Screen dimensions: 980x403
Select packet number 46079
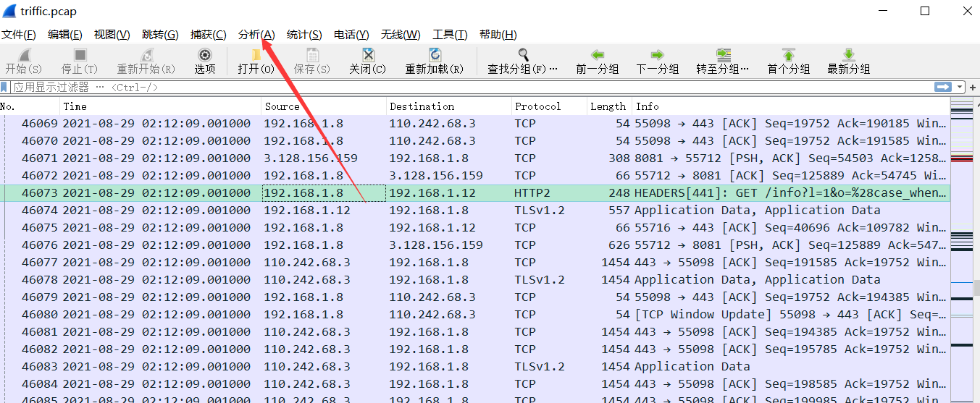474,297
